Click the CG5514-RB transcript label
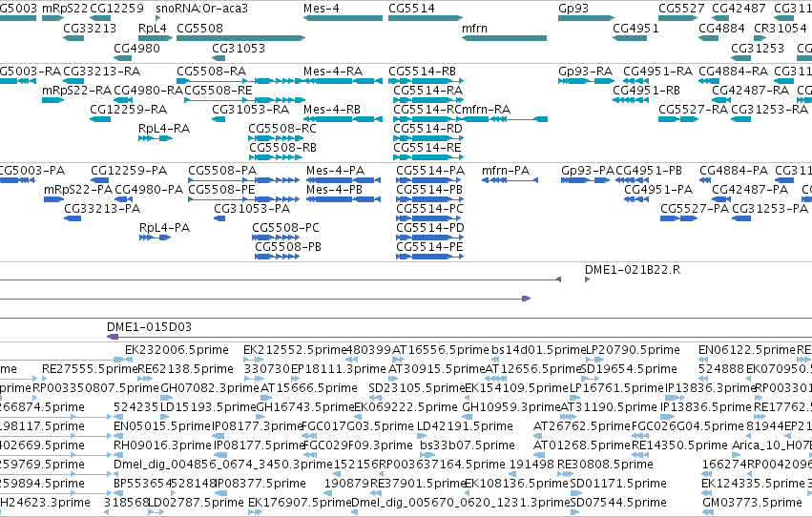This screenshot has width=812, height=517. tap(422, 72)
